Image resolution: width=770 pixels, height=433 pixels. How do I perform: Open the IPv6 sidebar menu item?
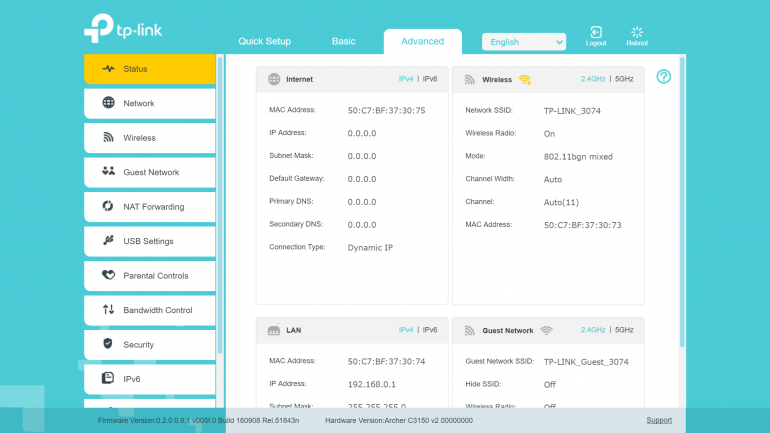(x=150, y=379)
